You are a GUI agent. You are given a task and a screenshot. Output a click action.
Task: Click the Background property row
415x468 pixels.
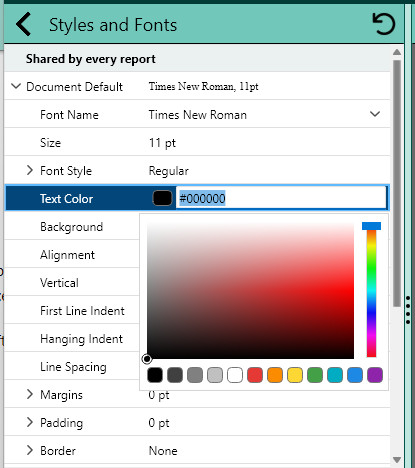[x=72, y=227]
